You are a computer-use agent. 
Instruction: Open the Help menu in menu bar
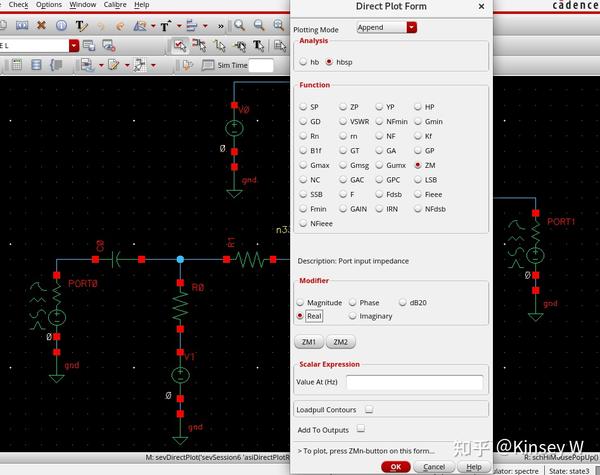[142, 5]
